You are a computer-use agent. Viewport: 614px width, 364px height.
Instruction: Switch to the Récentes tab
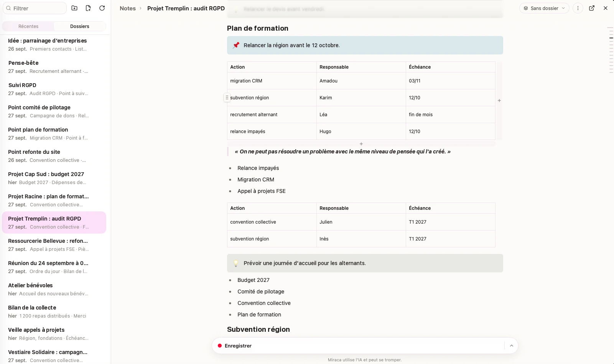coord(28,26)
